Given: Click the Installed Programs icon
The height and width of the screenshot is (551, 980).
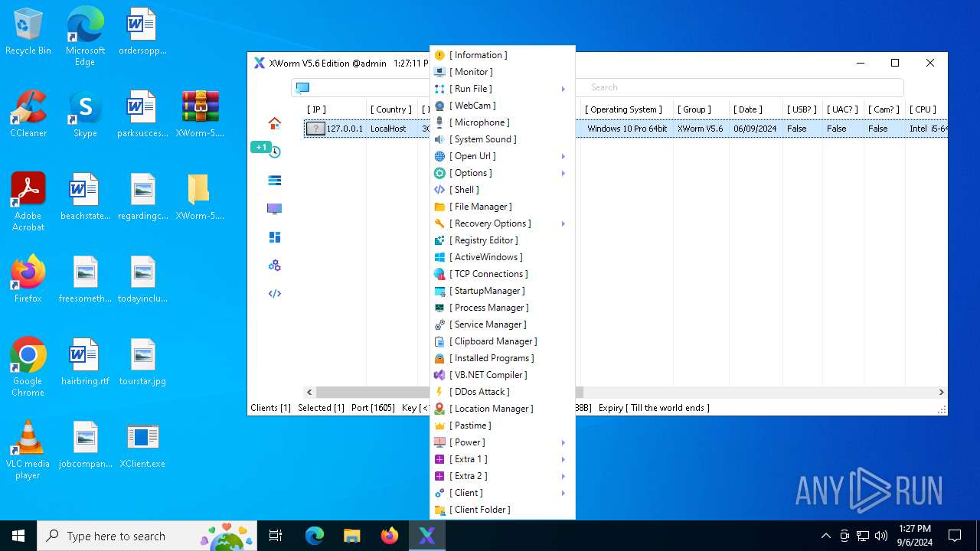Looking at the screenshot, I should [x=439, y=358].
